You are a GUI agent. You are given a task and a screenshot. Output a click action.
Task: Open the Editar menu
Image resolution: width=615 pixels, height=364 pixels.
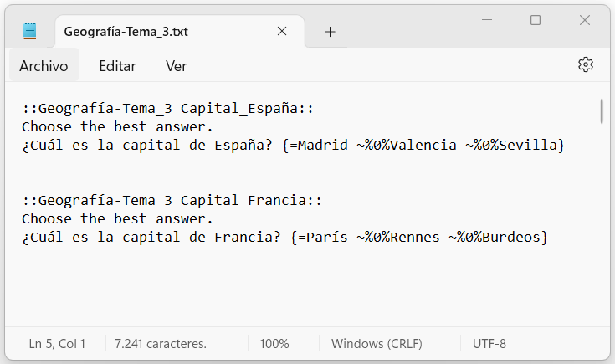[x=117, y=66]
